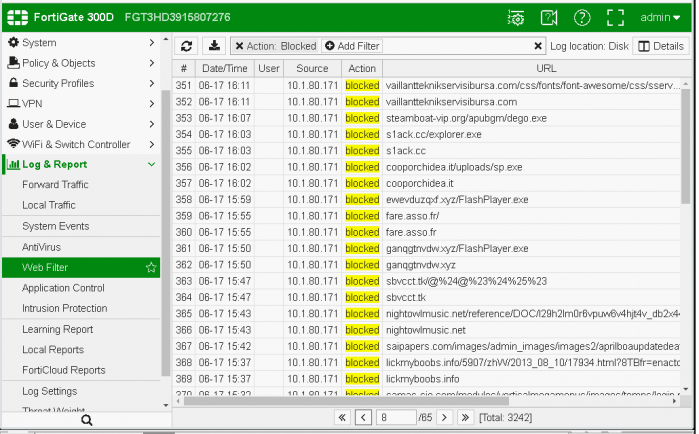Select row 366 nightowlmusic.net entry
This screenshot has width=699, height=434.
point(426,330)
